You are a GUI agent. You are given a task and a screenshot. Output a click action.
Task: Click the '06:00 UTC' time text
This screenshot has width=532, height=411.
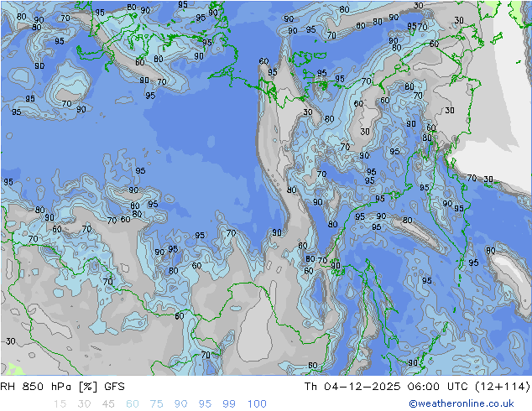click(438, 387)
